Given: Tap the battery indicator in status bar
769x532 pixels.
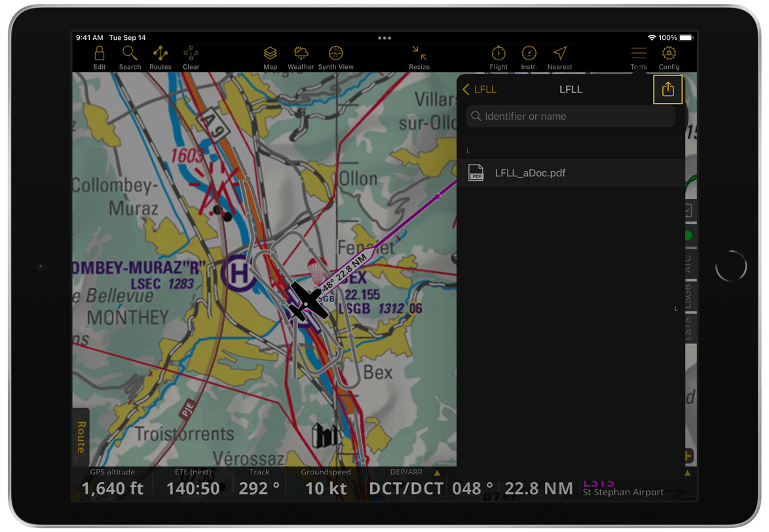Looking at the screenshot, I should pyautogui.click(x=686, y=38).
